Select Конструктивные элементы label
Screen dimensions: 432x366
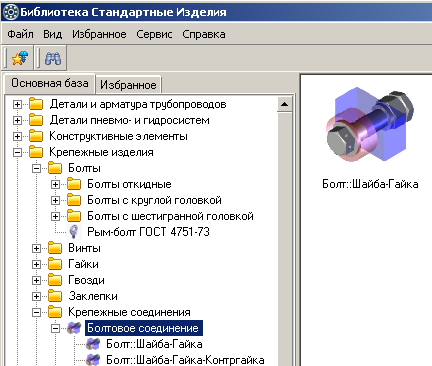(118, 136)
